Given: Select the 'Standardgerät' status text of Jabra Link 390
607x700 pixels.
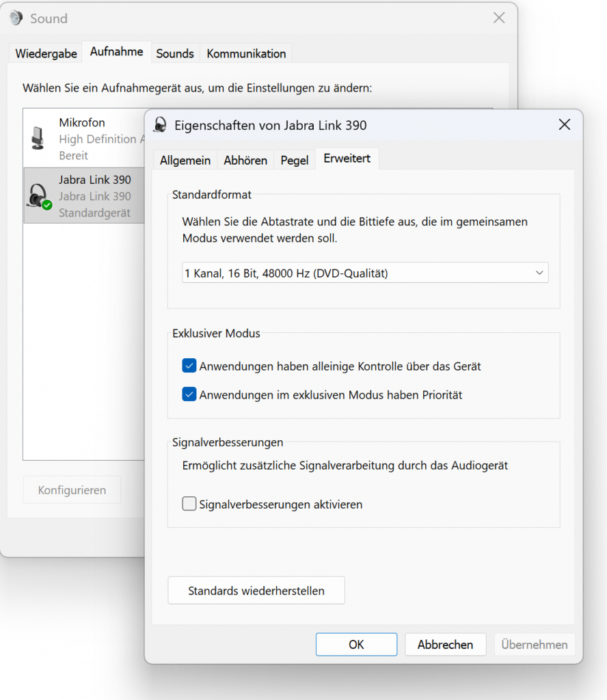Looking at the screenshot, I should (94, 213).
